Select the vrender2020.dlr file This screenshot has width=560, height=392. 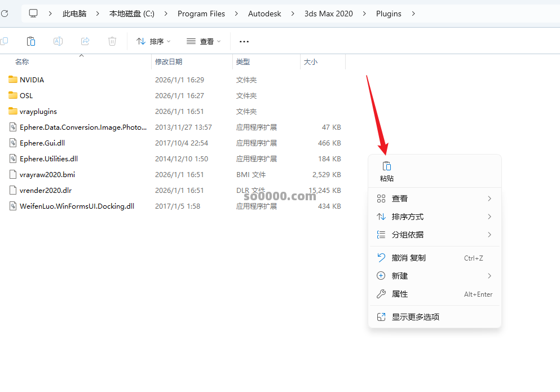(x=45, y=191)
